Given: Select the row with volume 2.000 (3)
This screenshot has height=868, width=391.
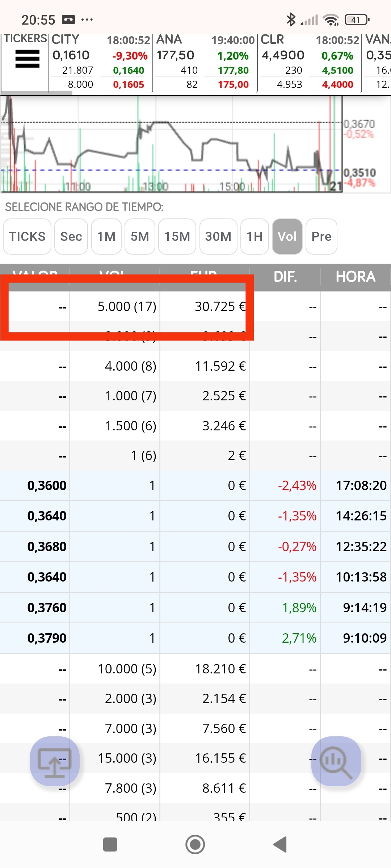Looking at the screenshot, I should point(195,698).
